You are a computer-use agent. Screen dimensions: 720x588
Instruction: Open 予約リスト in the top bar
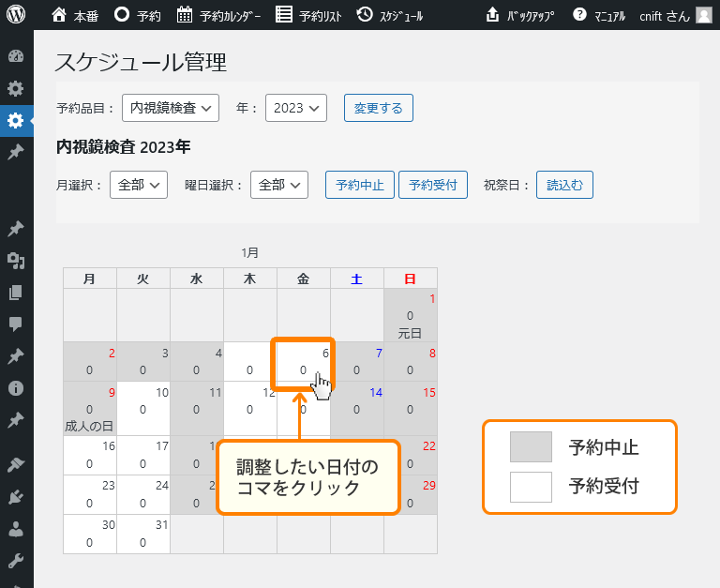tap(308, 15)
